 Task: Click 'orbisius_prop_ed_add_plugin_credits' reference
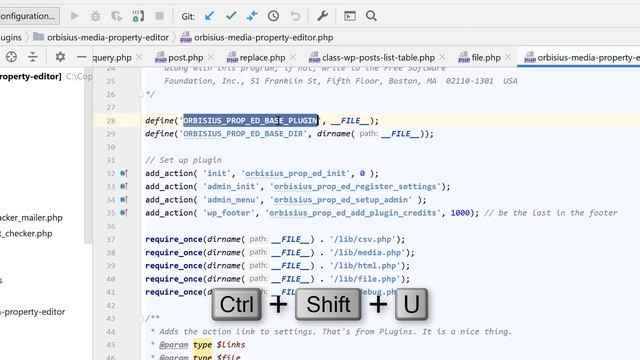[353, 213]
